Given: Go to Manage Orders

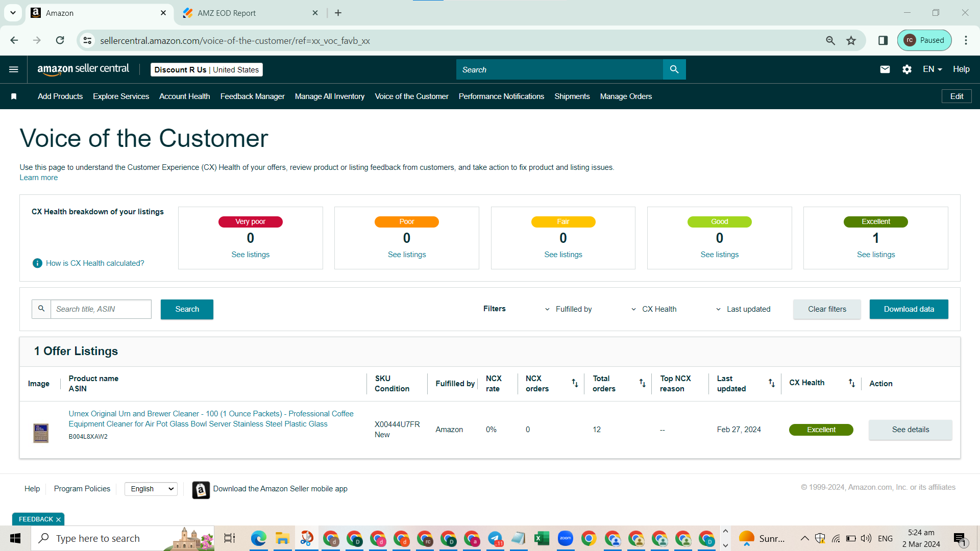Looking at the screenshot, I should tap(626, 96).
